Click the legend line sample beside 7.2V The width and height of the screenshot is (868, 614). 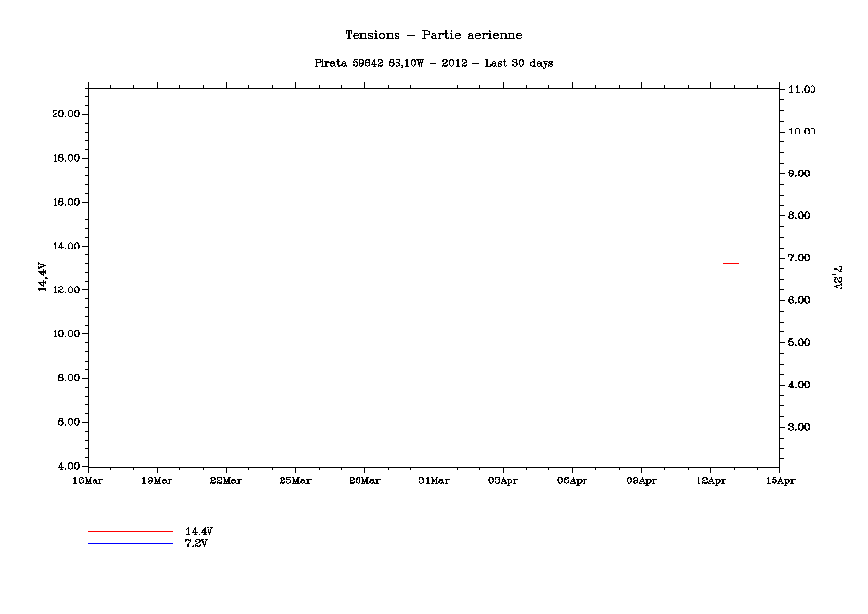click(130, 543)
